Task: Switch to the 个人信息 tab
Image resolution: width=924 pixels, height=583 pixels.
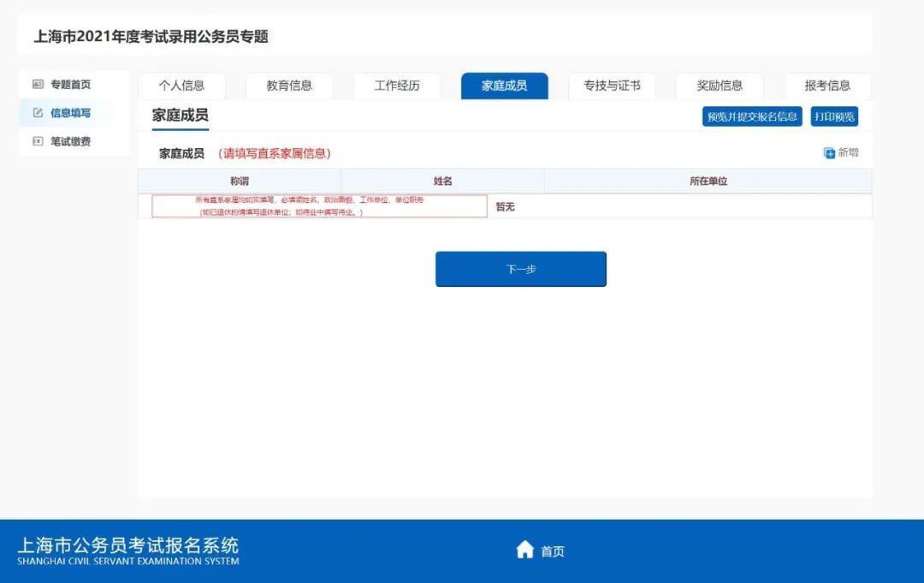Action: [181, 86]
